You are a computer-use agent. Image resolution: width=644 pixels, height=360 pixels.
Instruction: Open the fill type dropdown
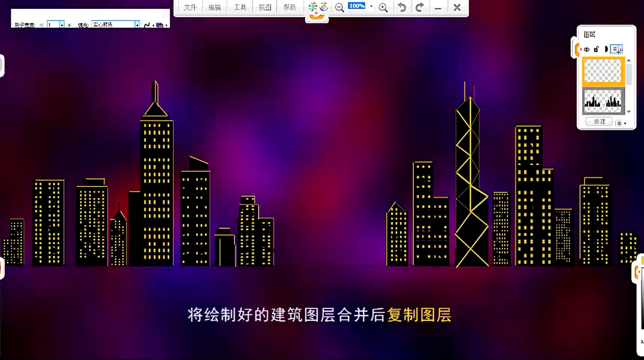tap(137, 25)
